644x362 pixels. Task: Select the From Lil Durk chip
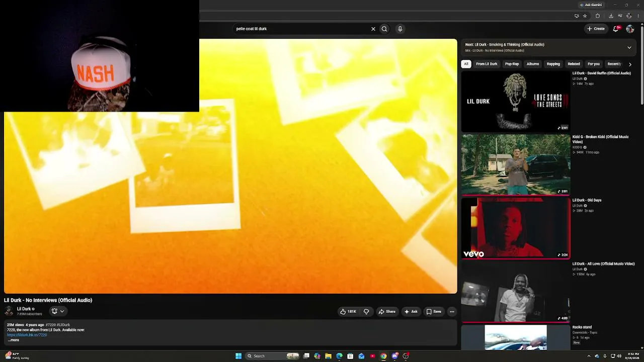pos(487,64)
